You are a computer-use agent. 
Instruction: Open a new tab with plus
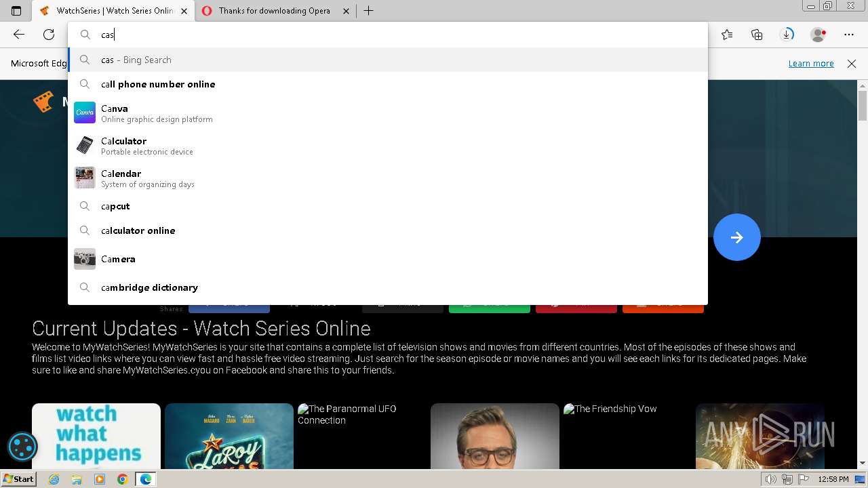(x=369, y=11)
